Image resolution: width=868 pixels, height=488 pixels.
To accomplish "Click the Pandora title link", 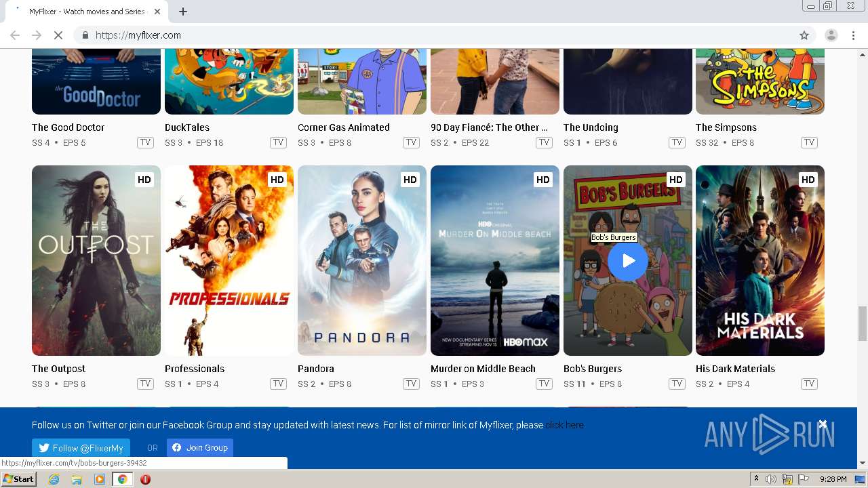I will point(316,369).
